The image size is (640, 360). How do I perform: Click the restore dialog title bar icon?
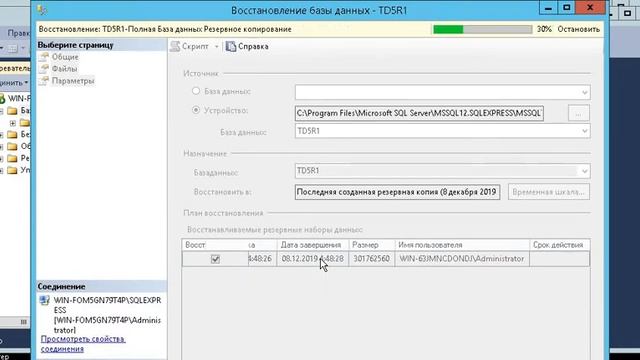click(42, 10)
